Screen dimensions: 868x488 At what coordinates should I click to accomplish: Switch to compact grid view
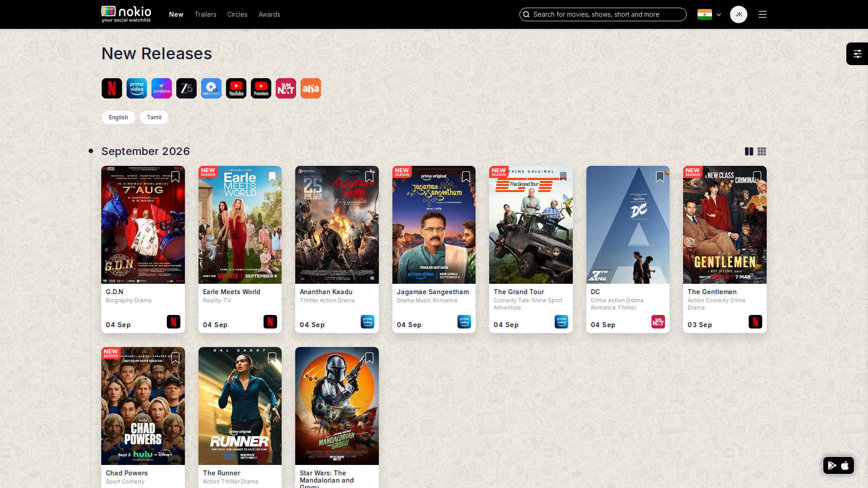762,151
